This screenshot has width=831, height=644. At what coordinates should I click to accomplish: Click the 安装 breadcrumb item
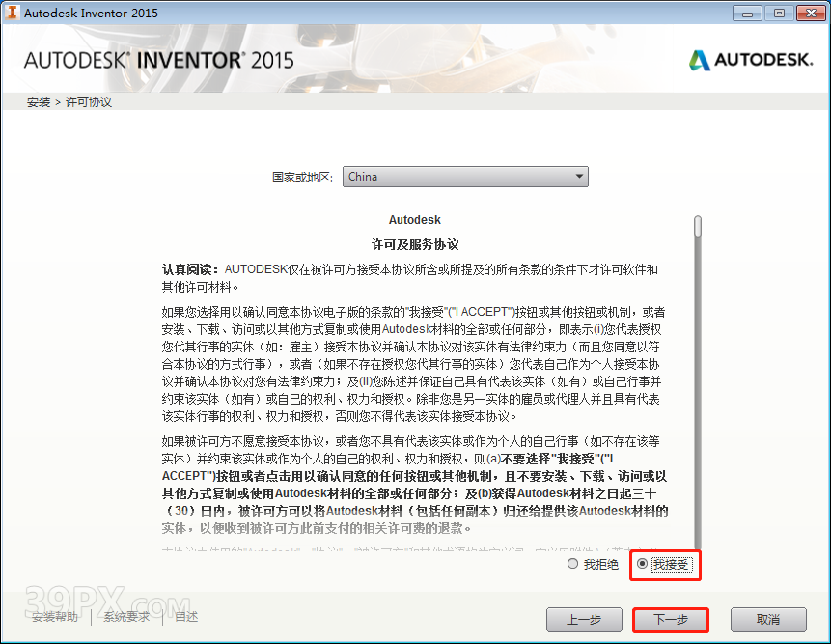tap(38, 100)
